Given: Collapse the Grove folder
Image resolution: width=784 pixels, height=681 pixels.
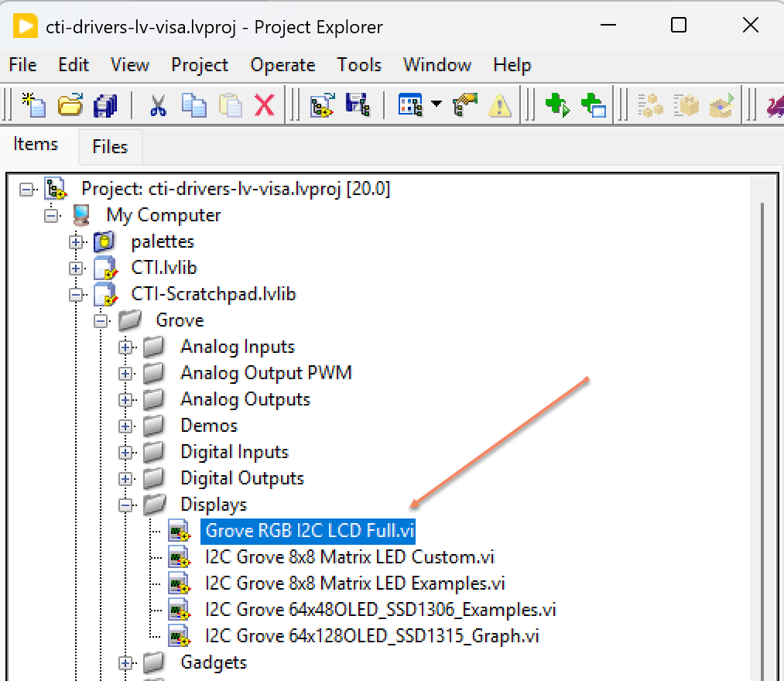Looking at the screenshot, I should click(x=101, y=320).
